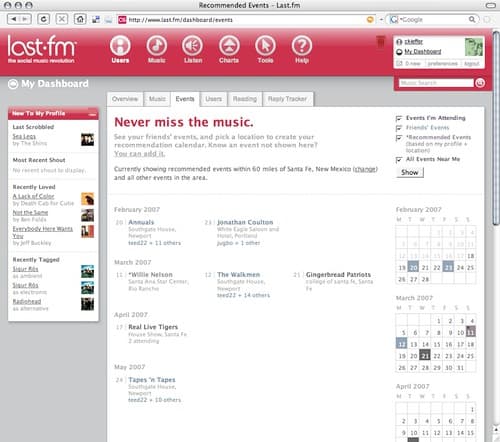This screenshot has height=442, width=500.
Task: Open the Tapes 'n Tapes event link
Action: (152, 380)
